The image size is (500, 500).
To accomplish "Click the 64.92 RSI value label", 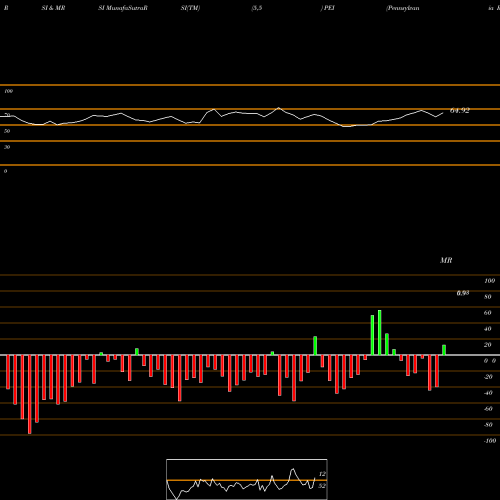I will 460,111.
